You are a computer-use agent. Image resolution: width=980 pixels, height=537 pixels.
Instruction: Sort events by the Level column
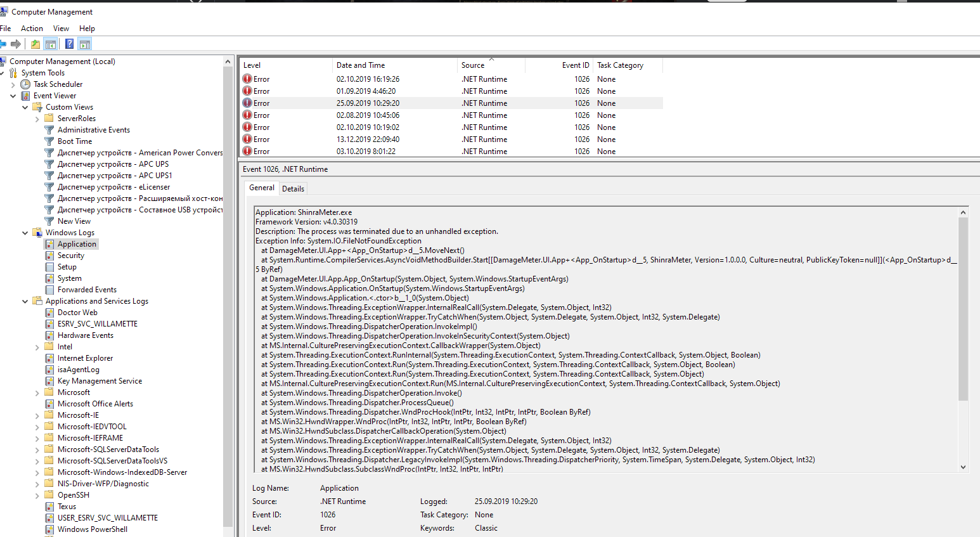point(286,65)
